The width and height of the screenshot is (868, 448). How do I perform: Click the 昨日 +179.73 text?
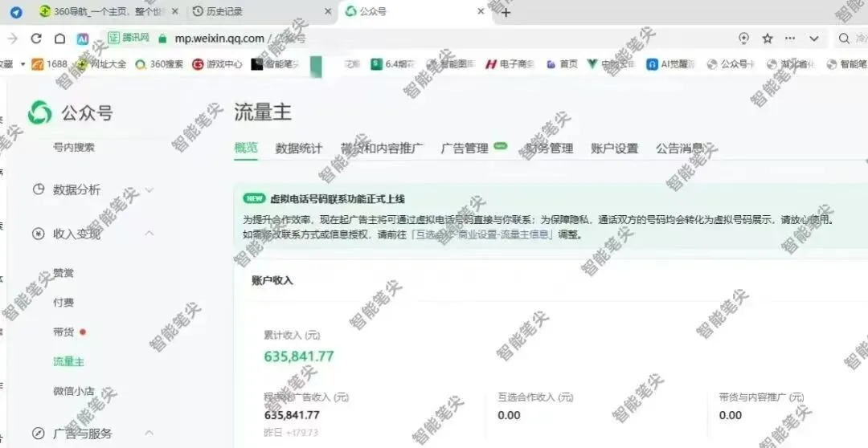tap(291, 433)
